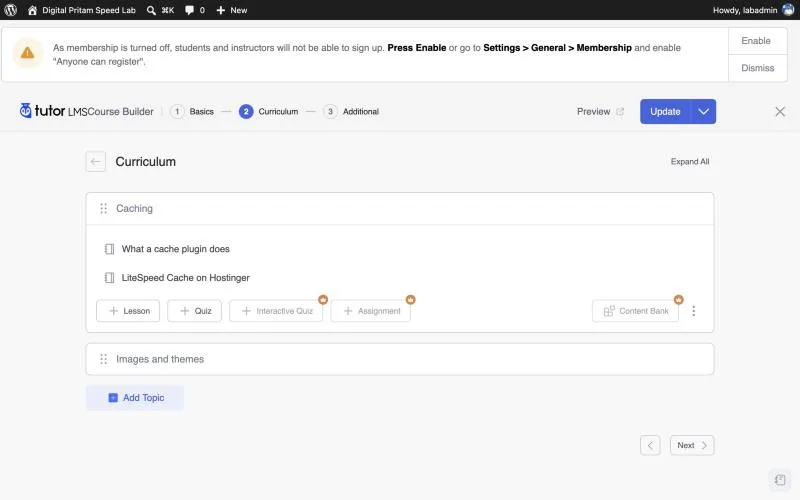Open the Howdy labadmin account menu

click(x=753, y=10)
